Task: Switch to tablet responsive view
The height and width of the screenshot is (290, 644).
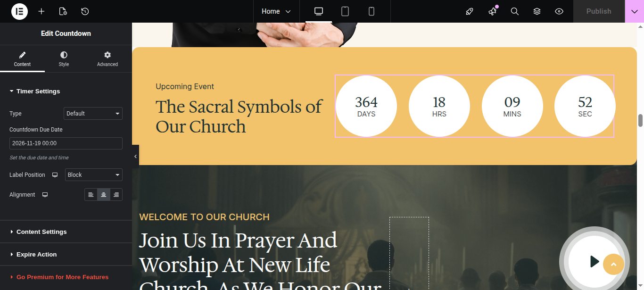Action: pyautogui.click(x=345, y=11)
